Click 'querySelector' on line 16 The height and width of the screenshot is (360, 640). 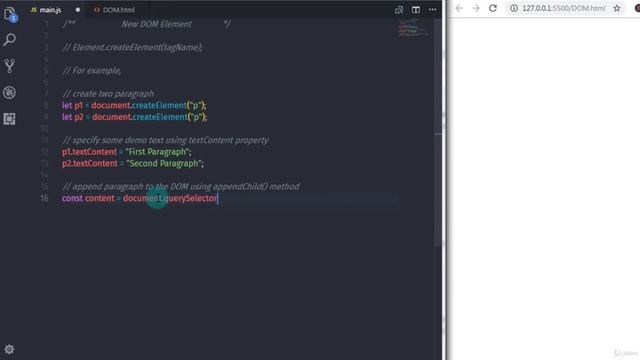click(x=190, y=198)
